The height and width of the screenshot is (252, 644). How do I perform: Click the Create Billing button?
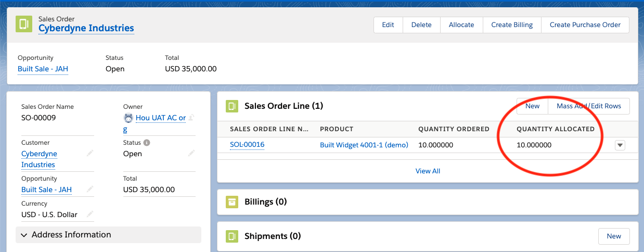pos(512,25)
